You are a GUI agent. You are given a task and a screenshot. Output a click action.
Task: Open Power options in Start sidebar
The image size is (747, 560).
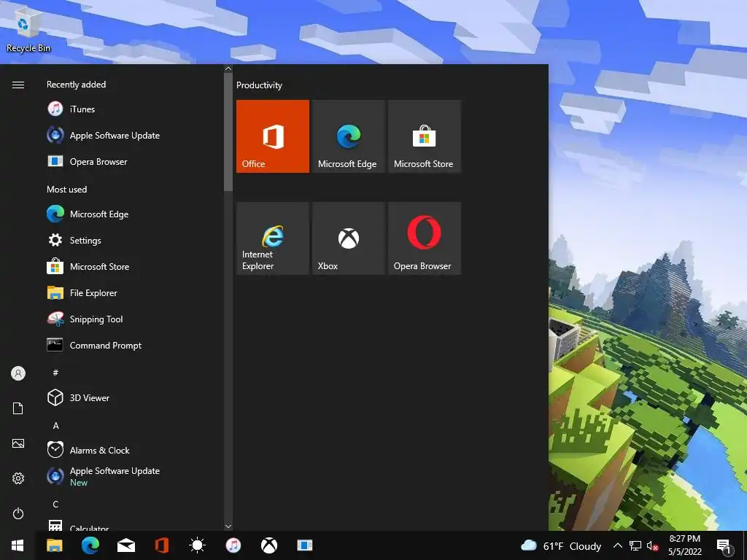pyautogui.click(x=18, y=513)
